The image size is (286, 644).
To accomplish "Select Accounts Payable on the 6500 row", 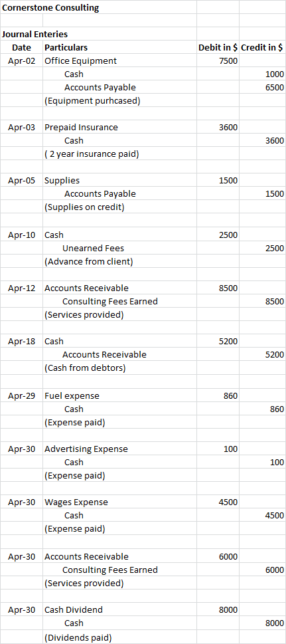I will tap(100, 88).
